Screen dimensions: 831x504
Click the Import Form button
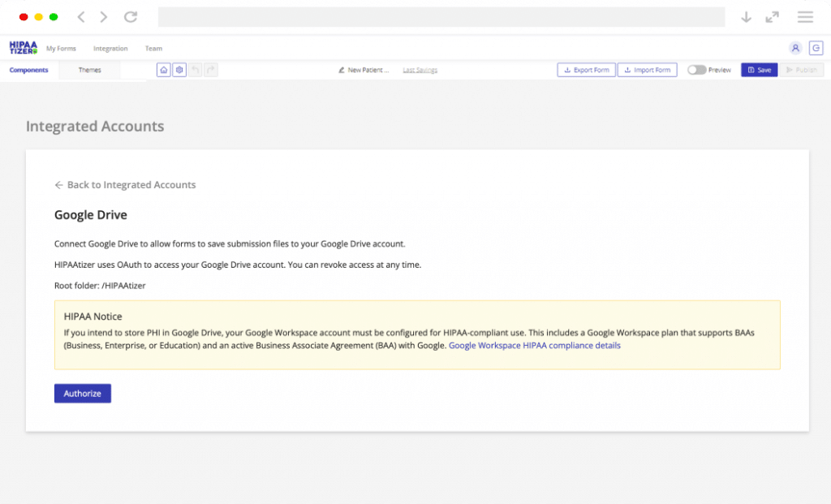coord(647,70)
